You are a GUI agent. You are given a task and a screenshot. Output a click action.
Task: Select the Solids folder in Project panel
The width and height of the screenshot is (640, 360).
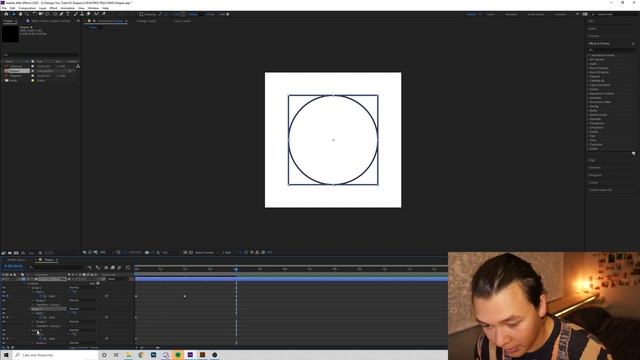coord(12,80)
